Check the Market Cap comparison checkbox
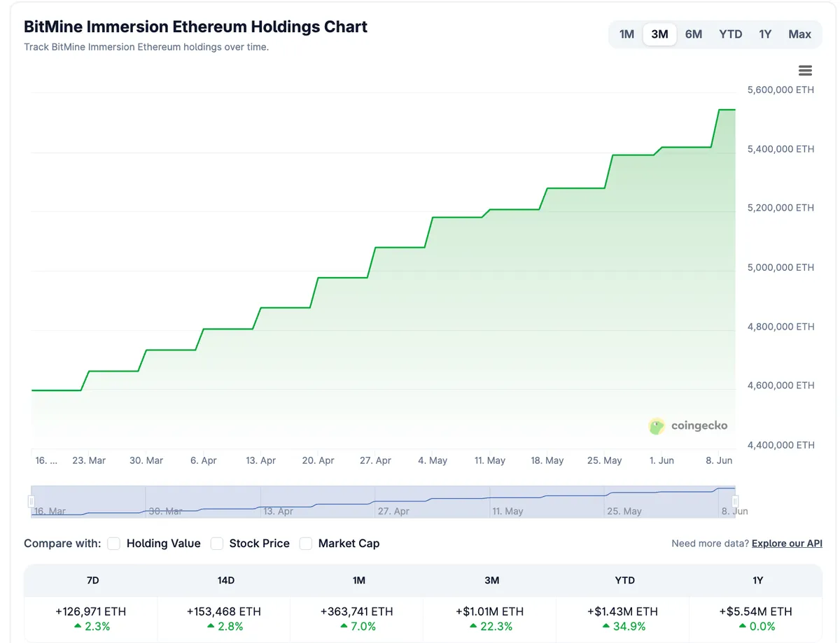 (x=306, y=544)
